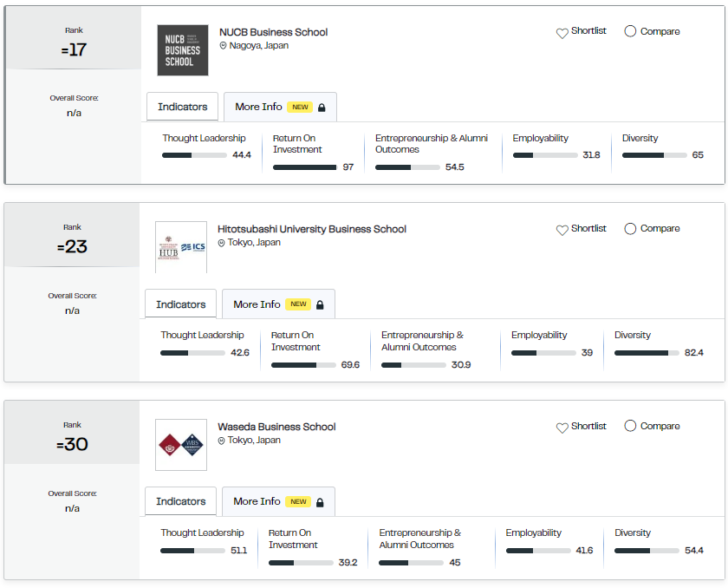Click the Hitotsubashi HUB ICS logo

pyautogui.click(x=181, y=247)
